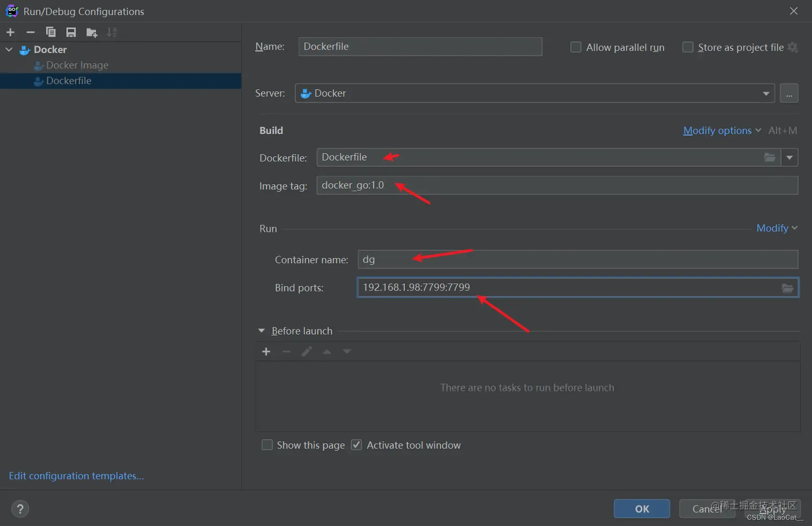Click the Image tag field
The image size is (812, 526).
point(557,185)
